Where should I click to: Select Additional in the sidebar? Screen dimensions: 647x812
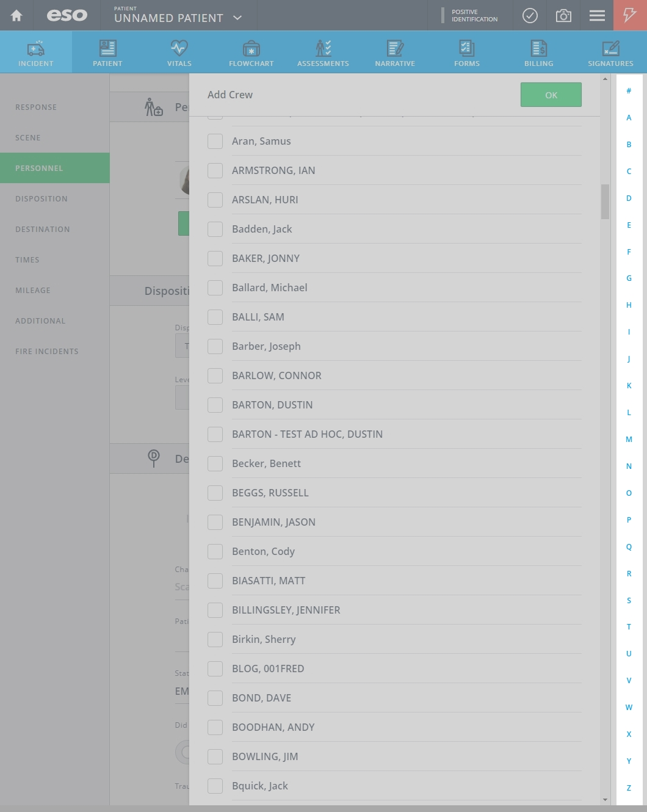tap(55, 321)
